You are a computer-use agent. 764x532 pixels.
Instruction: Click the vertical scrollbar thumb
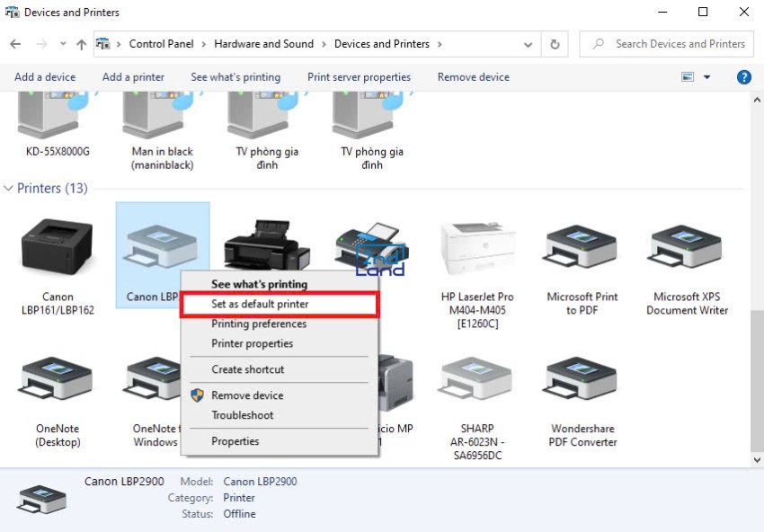(x=757, y=381)
